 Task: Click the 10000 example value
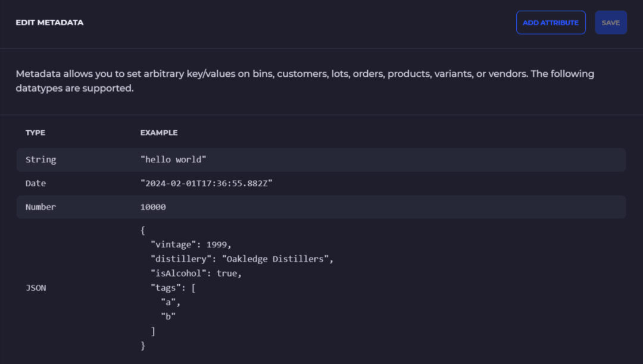(x=153, y=207)
